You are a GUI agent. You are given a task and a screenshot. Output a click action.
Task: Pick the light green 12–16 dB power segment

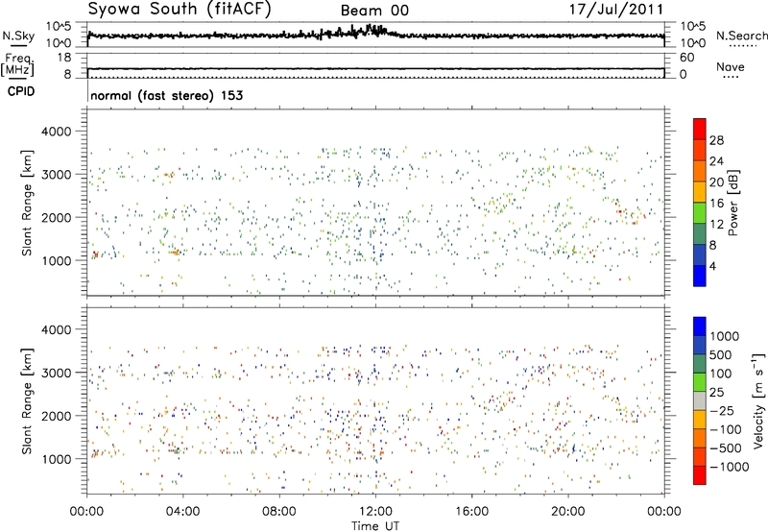pyautogui.click(x=700, y=213)
